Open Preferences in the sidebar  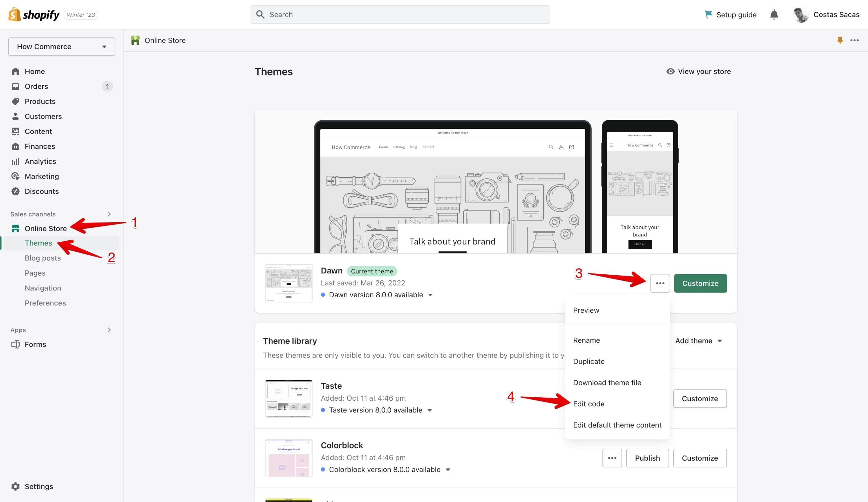[x=45, y=303]
